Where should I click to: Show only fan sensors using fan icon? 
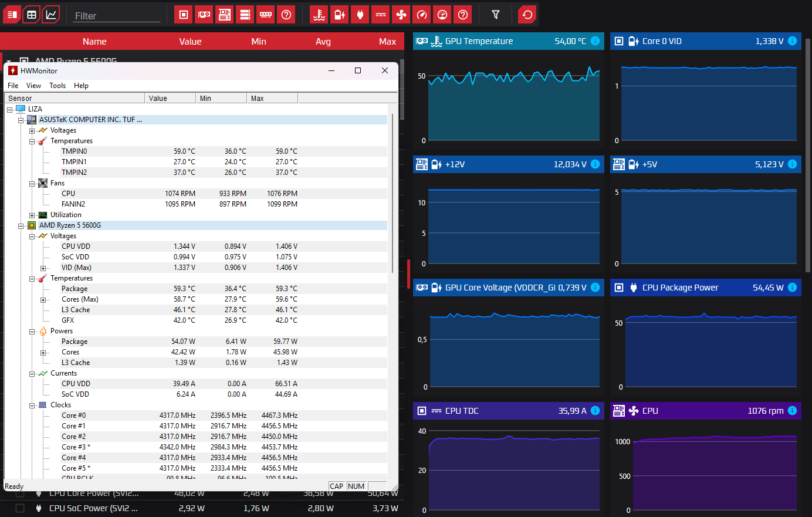point(401,15)
